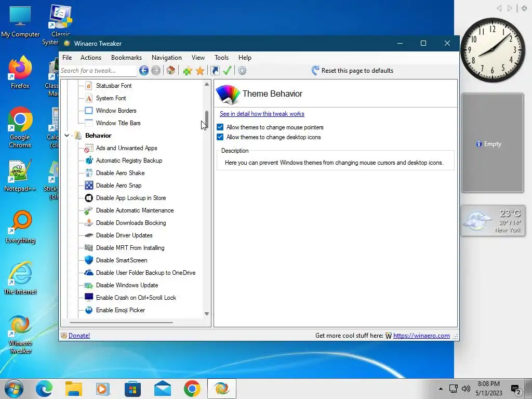Open the Bookmarks menu
The height and width of the screenshot is (399, 532).
(x=127, y=58)
